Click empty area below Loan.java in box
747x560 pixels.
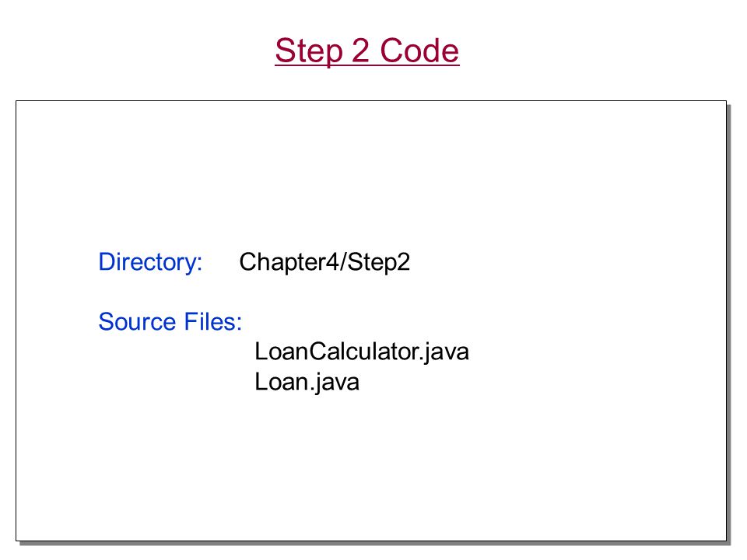click(372, 467)
